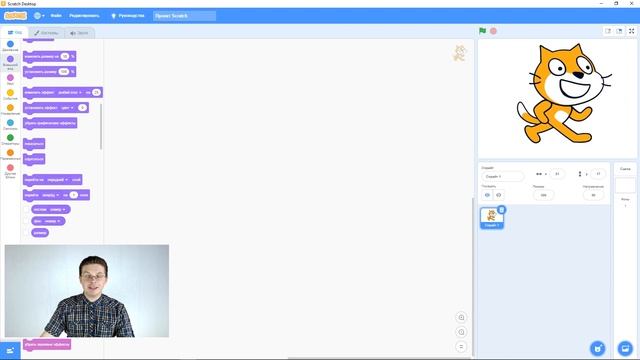The height and width of the screenshot is (360, 640).
Task: Open effect dropdown in set effect block
Action: 67,108
